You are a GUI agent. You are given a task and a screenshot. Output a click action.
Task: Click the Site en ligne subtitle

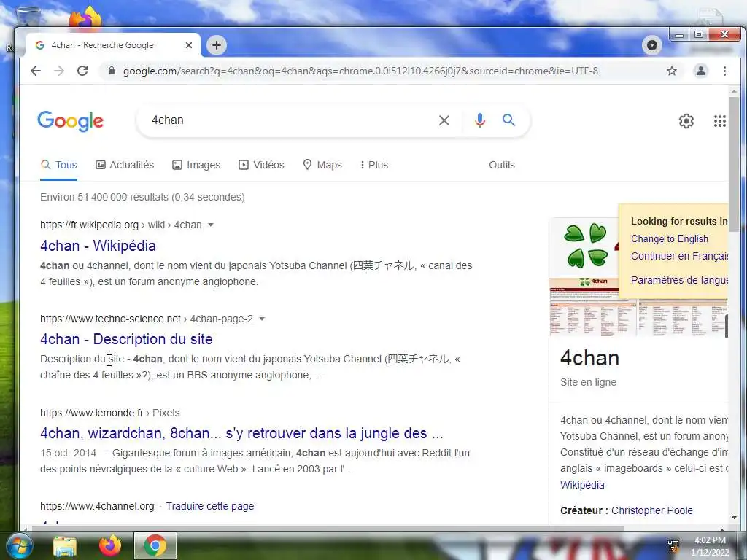click(589, 382)
